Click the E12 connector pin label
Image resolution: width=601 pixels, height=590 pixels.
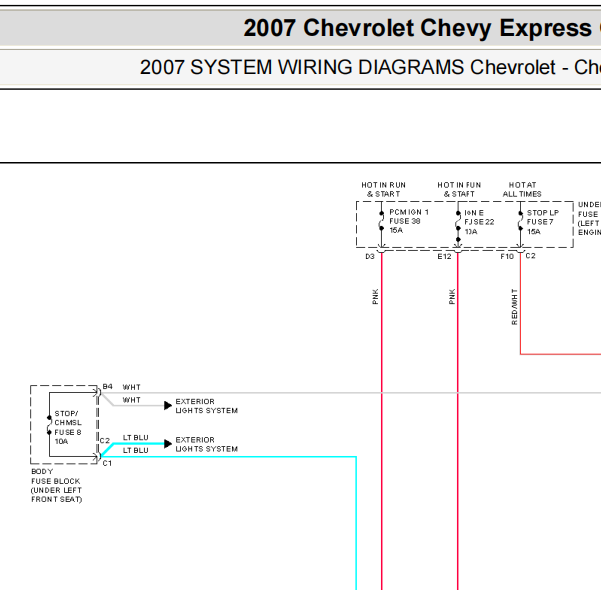[x=444, y=256]
